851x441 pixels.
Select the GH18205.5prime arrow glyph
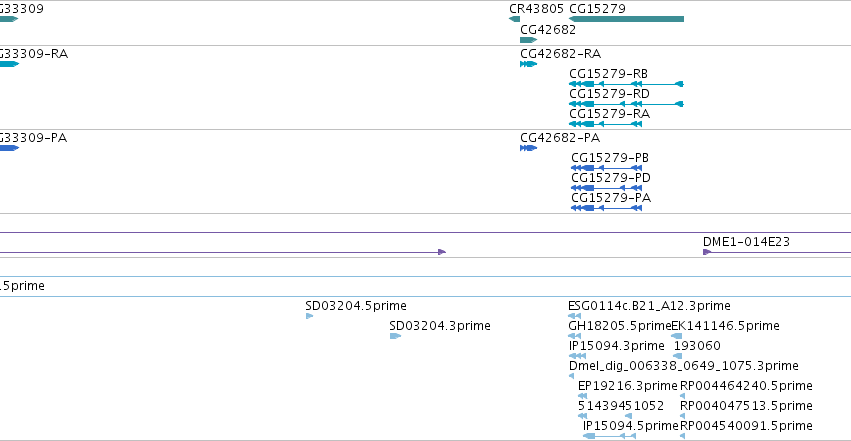pos(574,336)
